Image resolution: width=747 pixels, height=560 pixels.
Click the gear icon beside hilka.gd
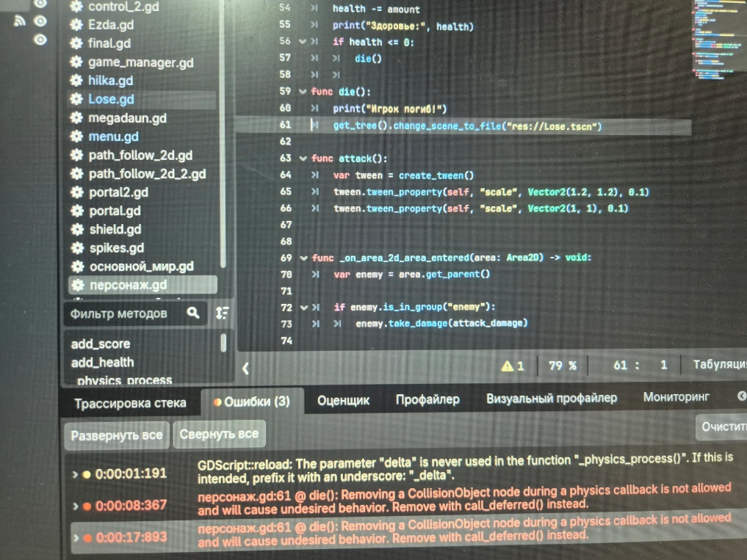click(76, 80)
